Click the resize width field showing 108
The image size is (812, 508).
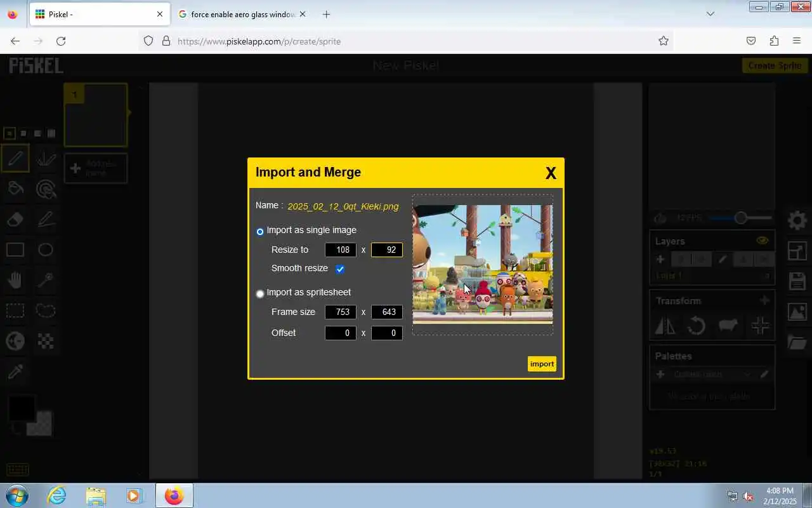tap(341, 250)
